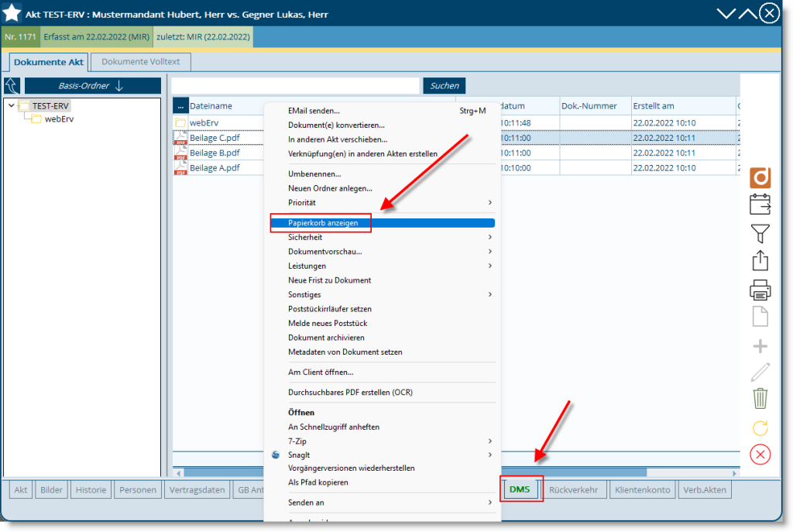Click the up-arrow folder navigation icon

(x=12, y=86)
